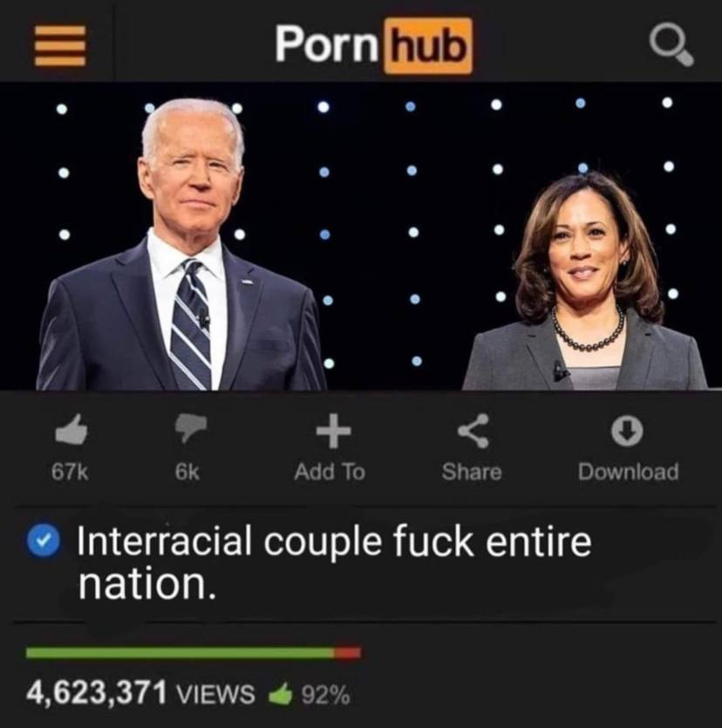Click the thumbs up like icon

tap(71, 430)
